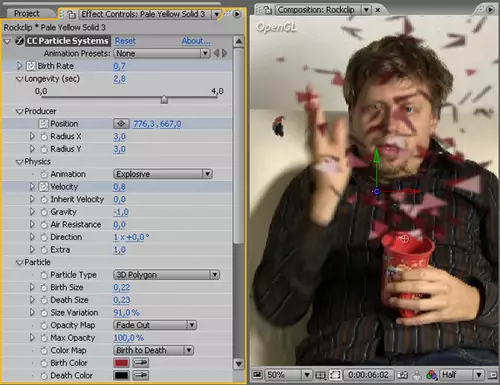This screenshot has height=385, width=500.
Task: Click the Color Map stopwatch icon
Action: 44,350
